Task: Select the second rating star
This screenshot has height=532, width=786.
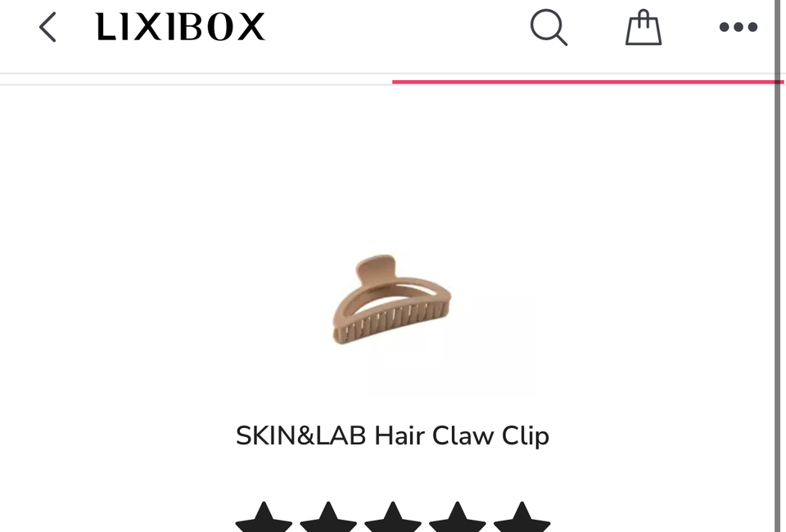Action: (328, 517)
